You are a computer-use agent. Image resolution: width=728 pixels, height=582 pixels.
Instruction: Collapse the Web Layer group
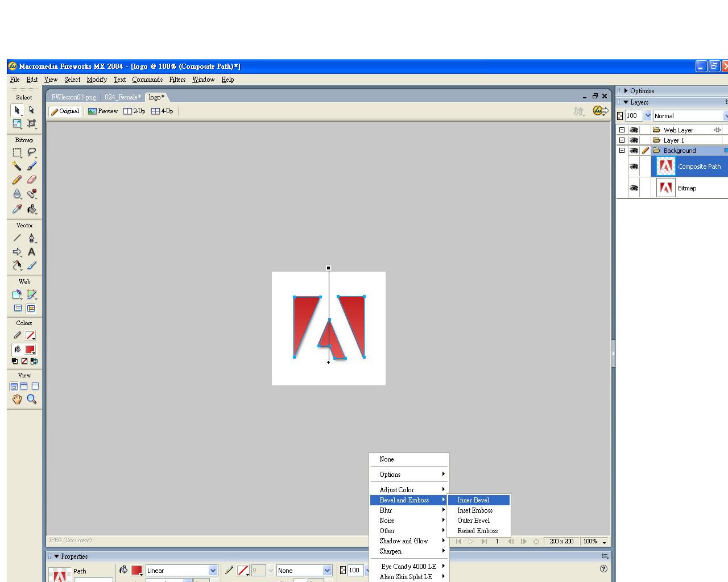[622, 130]
